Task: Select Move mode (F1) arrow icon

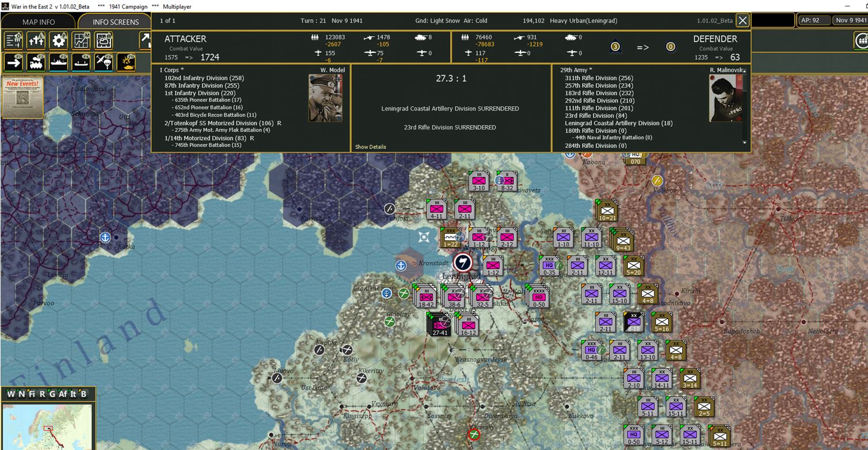Action: click(x=13, y=62)
